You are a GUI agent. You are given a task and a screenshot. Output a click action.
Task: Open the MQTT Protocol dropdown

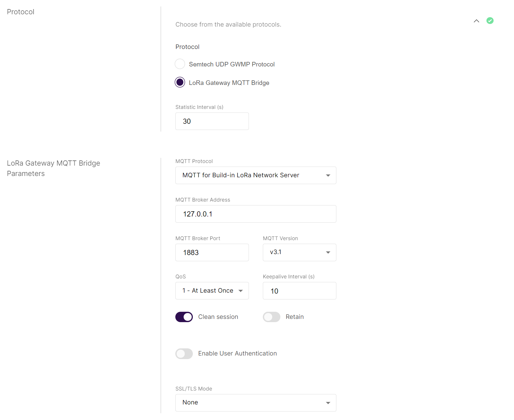point(255,175)
